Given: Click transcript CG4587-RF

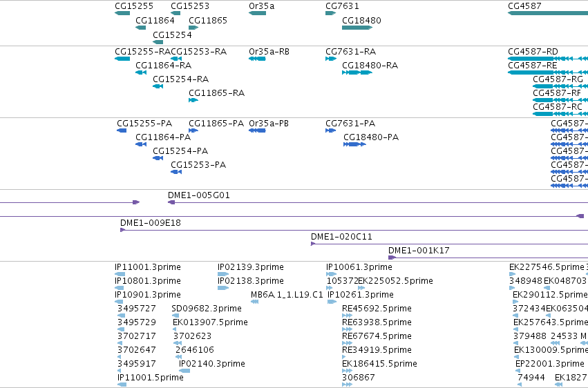Looking at the screenshot, I should tap(557, 93).
